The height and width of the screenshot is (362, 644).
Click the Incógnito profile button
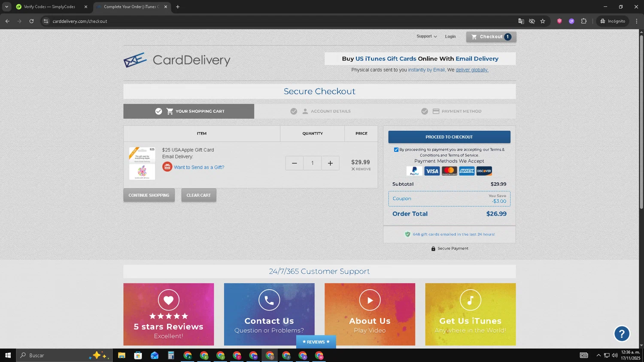613,21
